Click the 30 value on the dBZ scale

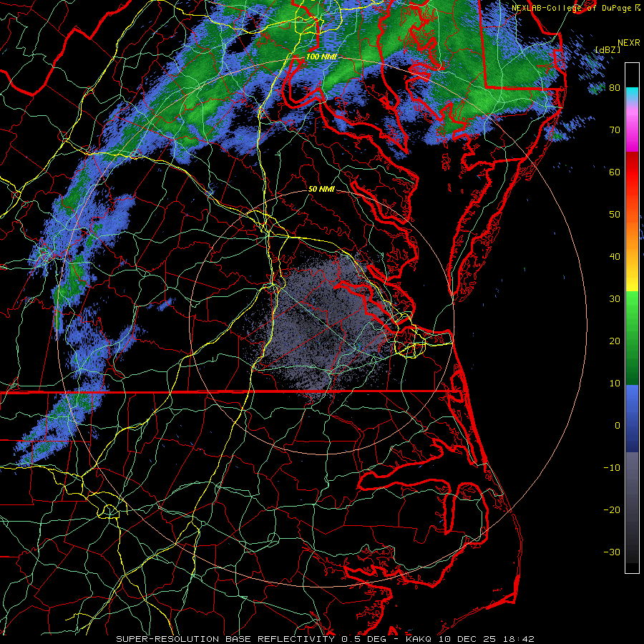coord(615,299)
